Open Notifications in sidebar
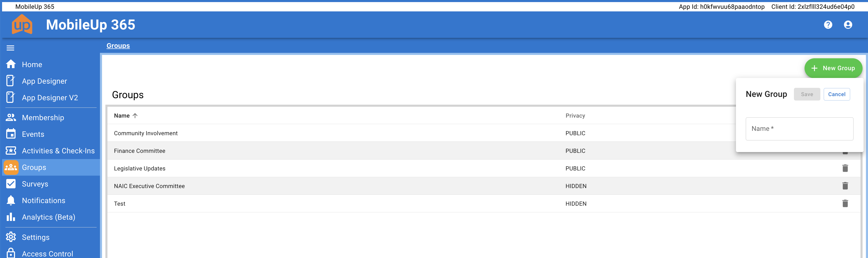 coord(44,200)
